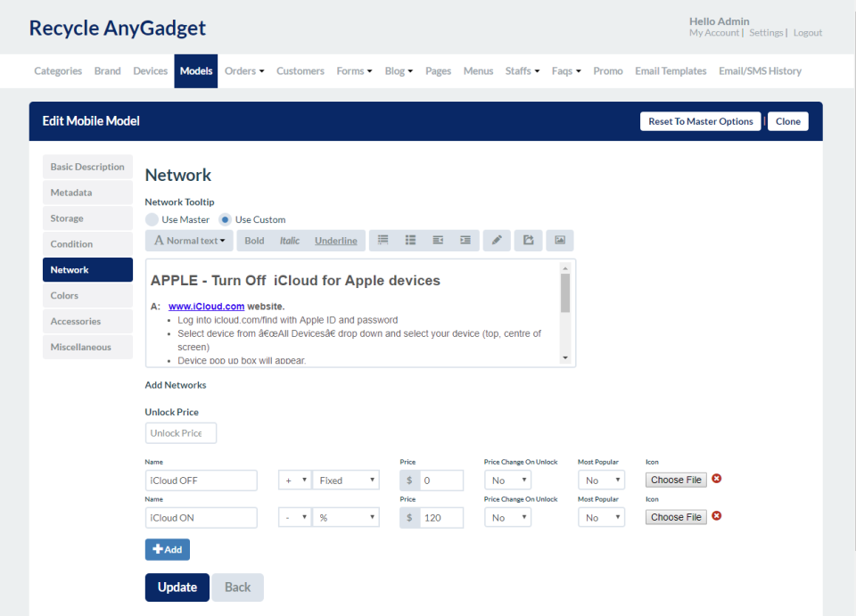Insert an image into the tooltip editor
Screen dimensions: 856x616
tap(559, 240)
